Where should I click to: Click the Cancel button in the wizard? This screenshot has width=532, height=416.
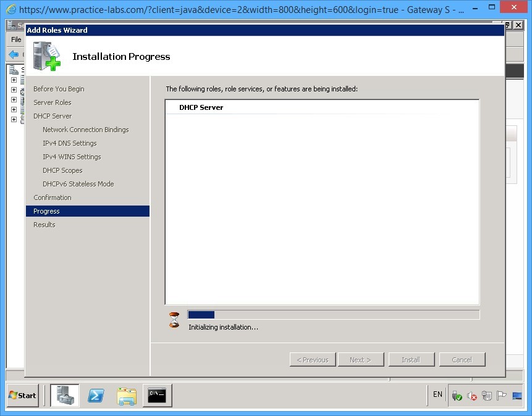(x=462, y=359)
